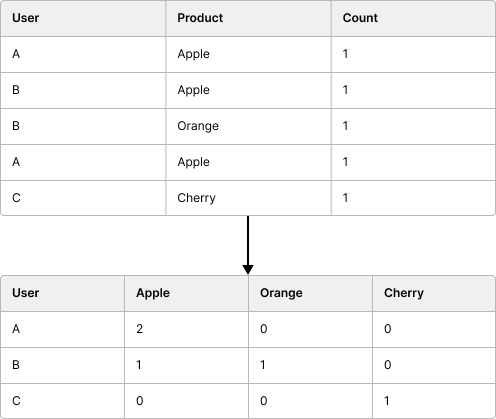Click Orange value 1 for user B
Viewport: 496px width, 419px height.
point(310,365)
